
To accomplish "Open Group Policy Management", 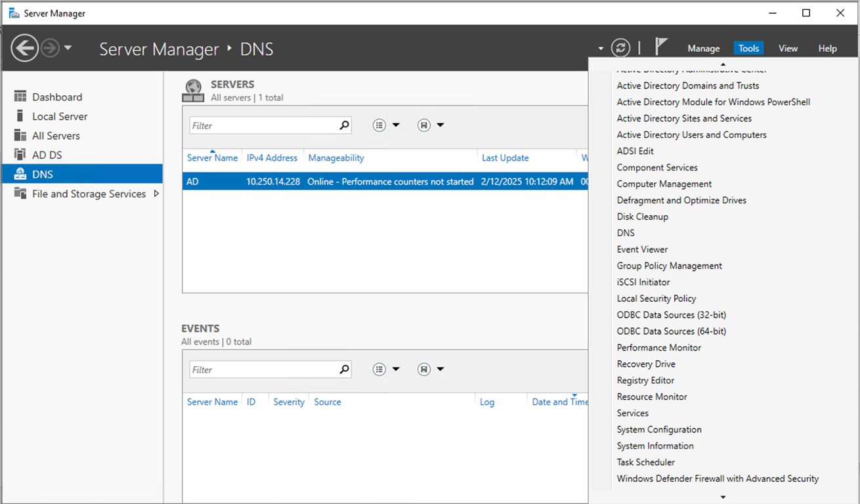I will click(670, 266).
